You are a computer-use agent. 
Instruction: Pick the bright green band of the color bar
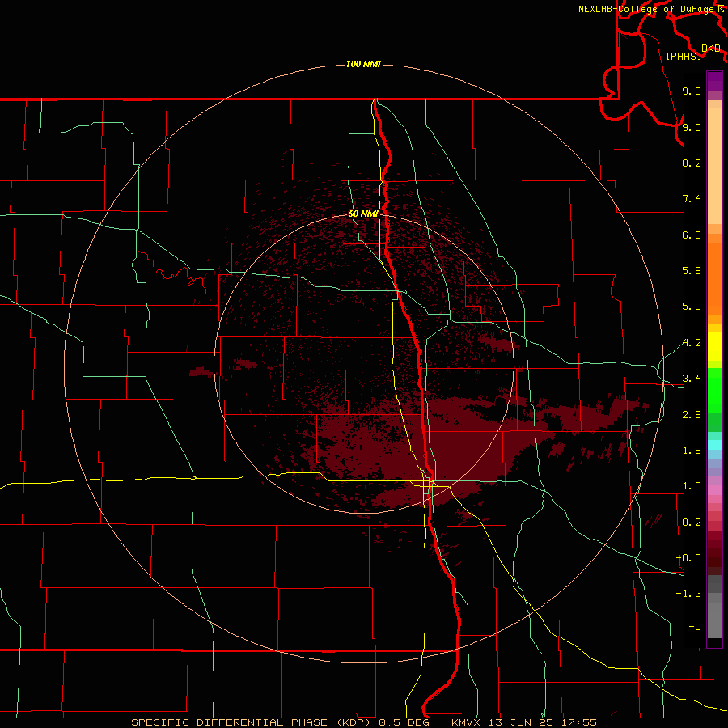pyautogui.click(x=714, y=391)
